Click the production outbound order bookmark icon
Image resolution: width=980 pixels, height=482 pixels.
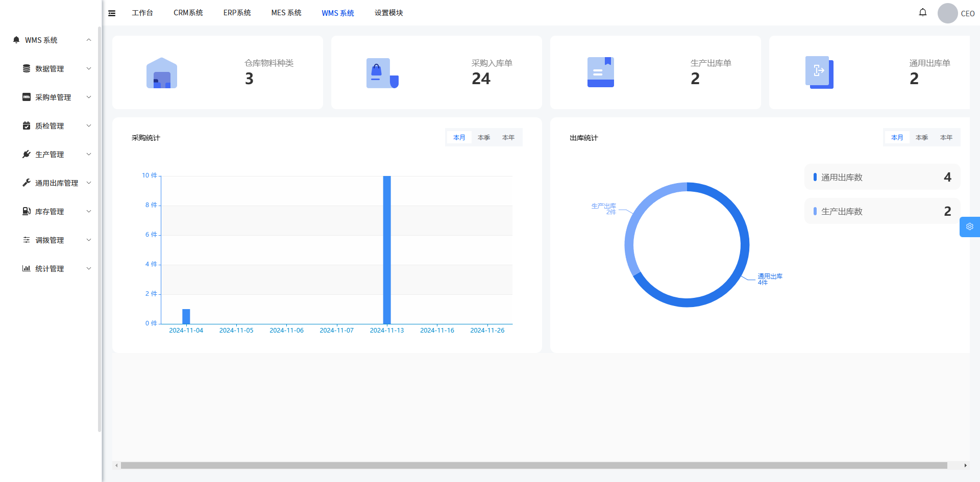(600, 72)
